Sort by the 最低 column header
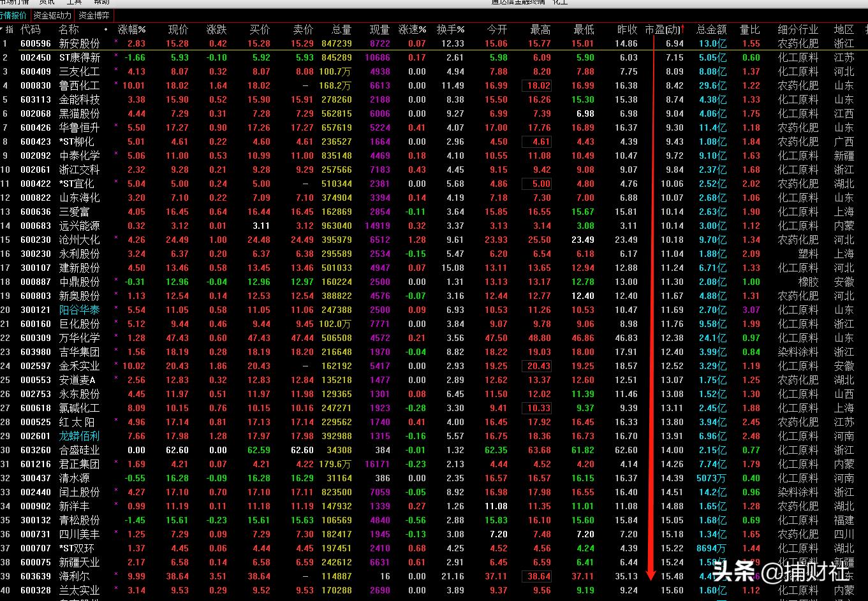The width and height of the screenshot is (868, 601). tap(584, 29)
